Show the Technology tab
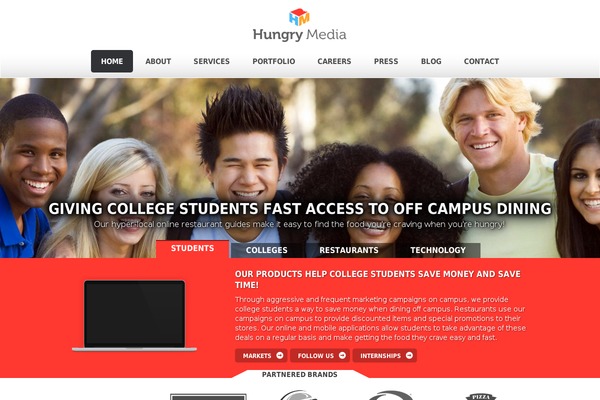Viewport: 600px width, 400px height. 438,250
